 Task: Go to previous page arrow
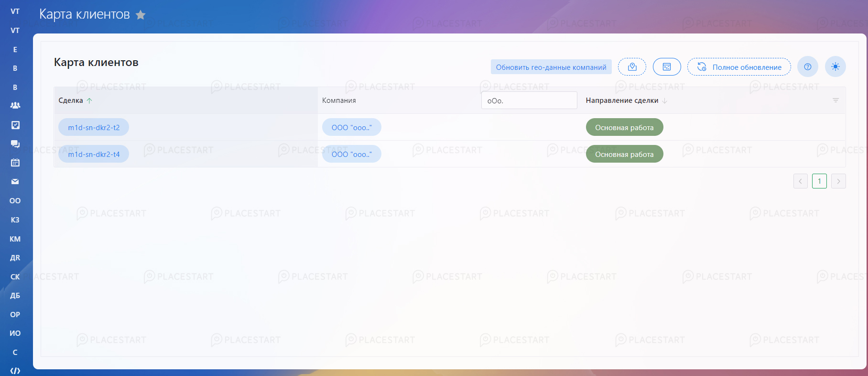click(801, 181)
